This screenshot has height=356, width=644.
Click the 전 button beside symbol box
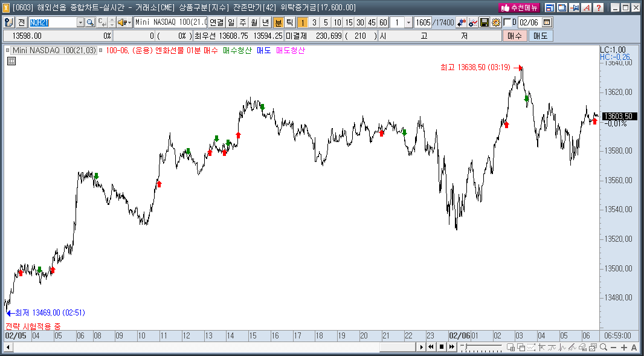[21, 22]
